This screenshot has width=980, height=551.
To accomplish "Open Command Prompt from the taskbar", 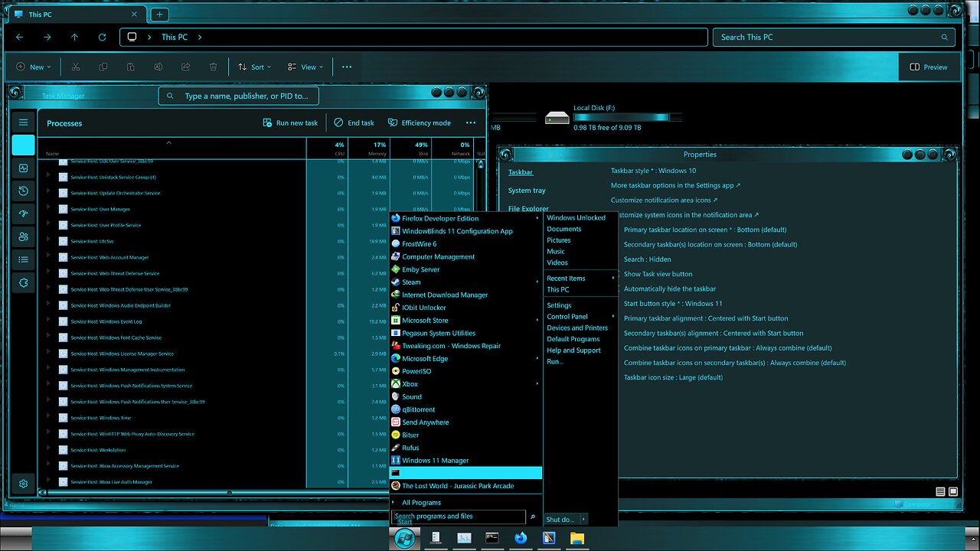I will click(x=492, y=538).
